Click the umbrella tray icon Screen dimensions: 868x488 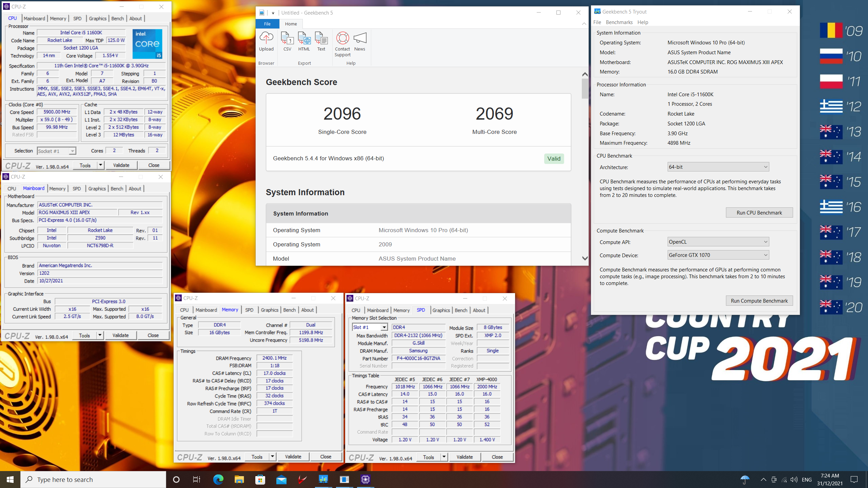(745, 480)
